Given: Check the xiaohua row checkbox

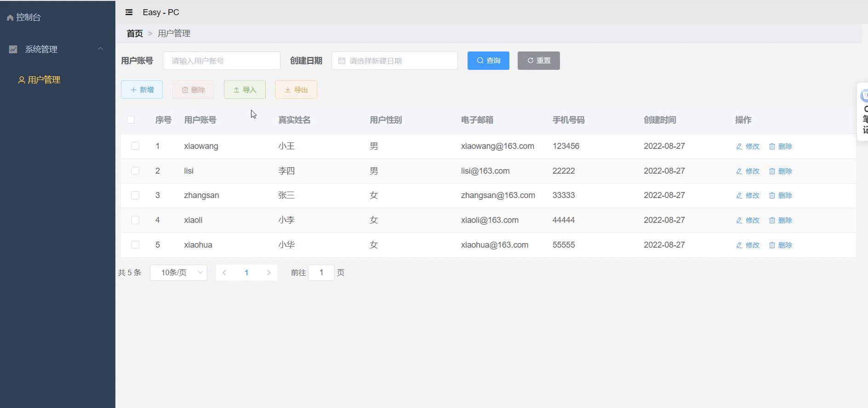Looking at the screenshot, I should tap(135, 245).
